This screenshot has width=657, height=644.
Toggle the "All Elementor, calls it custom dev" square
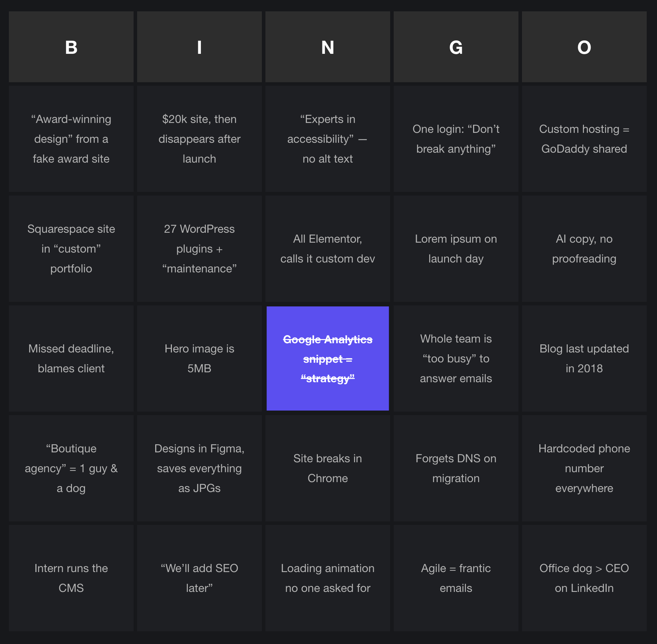[x=328, y=249]
